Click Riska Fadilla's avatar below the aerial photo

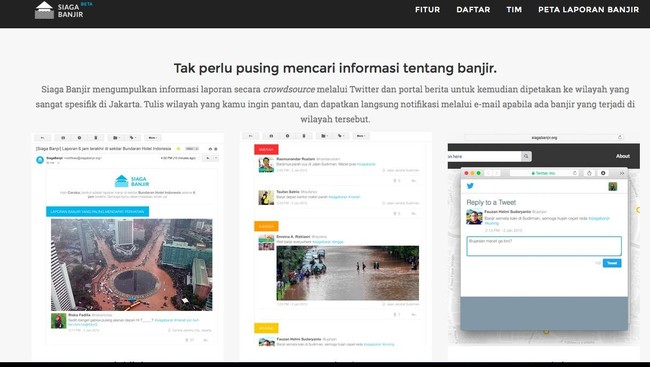[x=58, y=321]
